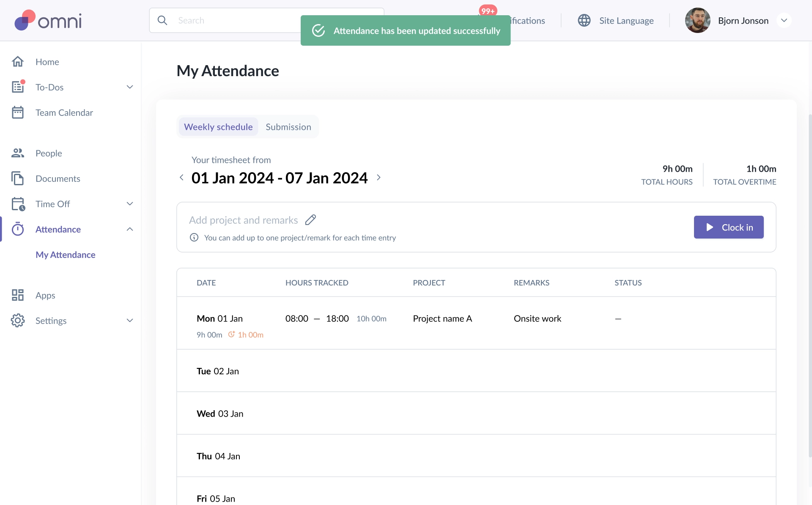Image resolution: width=812 pixels, height=505 pixels.
Task: Click the Documents icon in sidebar
Action: point(18,178)
